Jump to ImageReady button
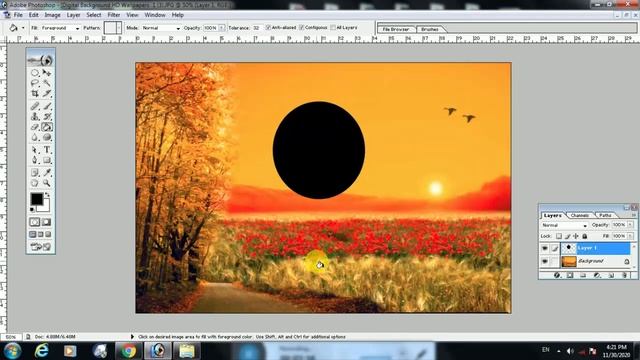 [41, 247]
